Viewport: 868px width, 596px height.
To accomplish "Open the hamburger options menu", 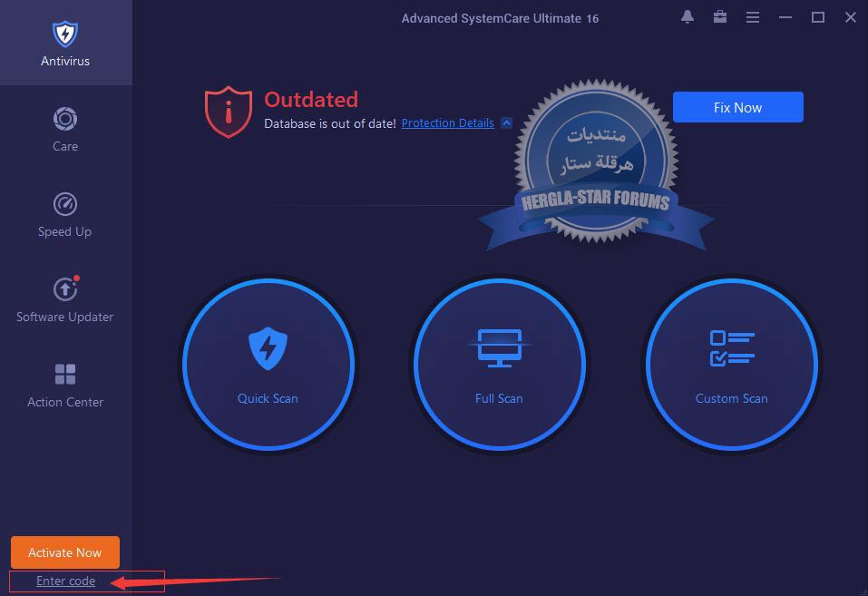I will pos(752,18).
